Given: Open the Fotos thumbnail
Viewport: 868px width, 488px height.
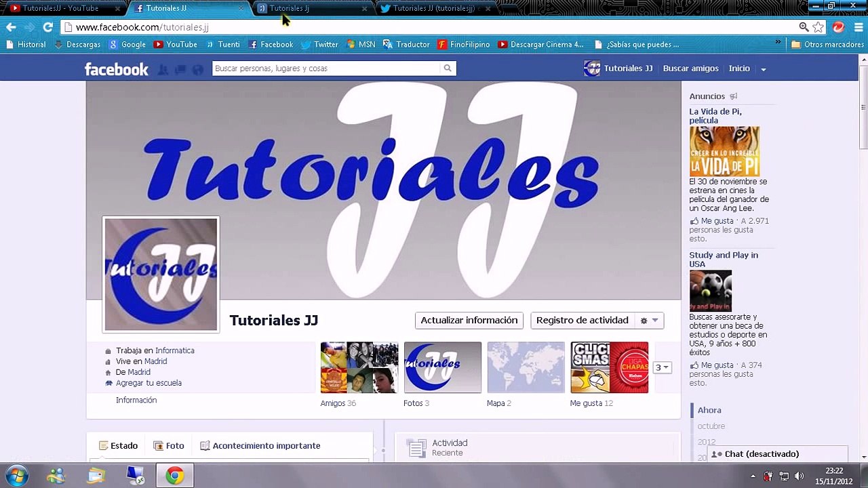Looking at the screenshot, I should (x=443, y=367).
